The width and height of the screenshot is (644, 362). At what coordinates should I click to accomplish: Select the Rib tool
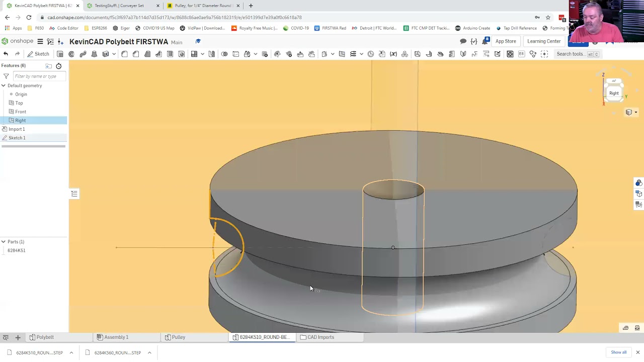158,54
